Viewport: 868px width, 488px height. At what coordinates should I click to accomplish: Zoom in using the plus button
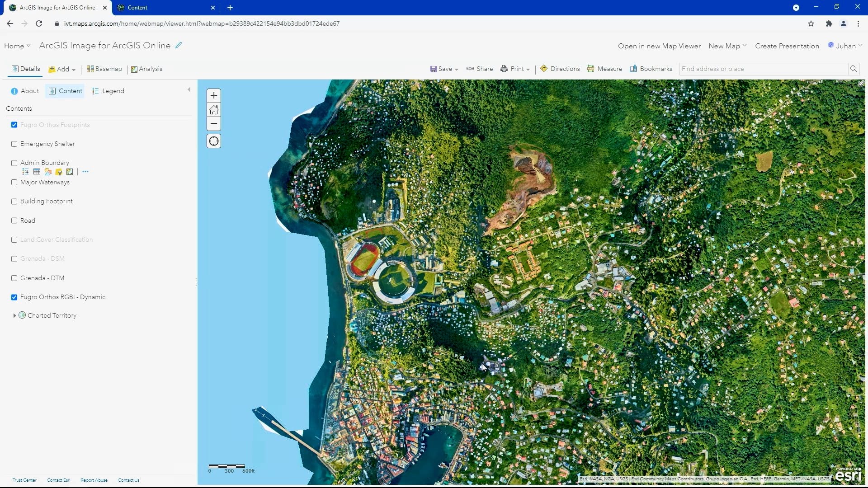pyautogui.click(x=213, y=95)
